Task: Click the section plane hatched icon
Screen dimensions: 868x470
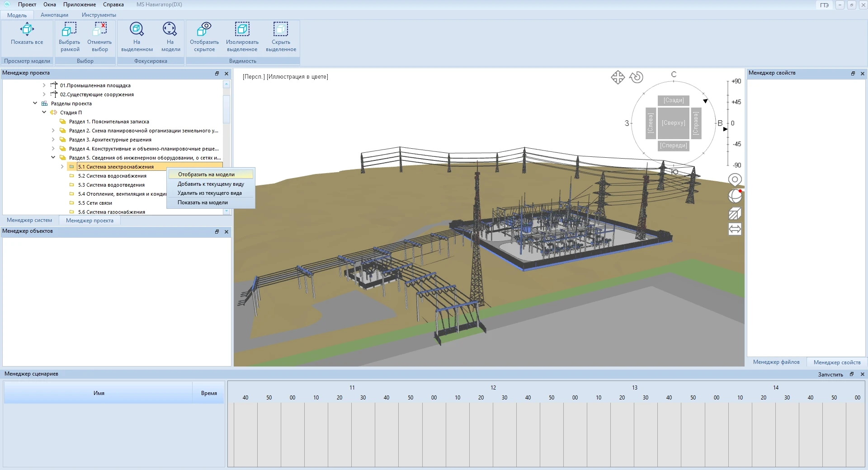Action: click(735, 213)
